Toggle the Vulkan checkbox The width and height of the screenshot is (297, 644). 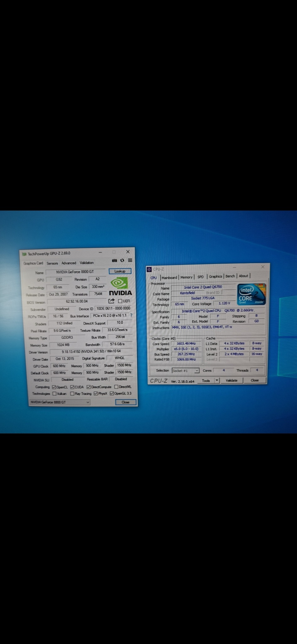point(54,394)
